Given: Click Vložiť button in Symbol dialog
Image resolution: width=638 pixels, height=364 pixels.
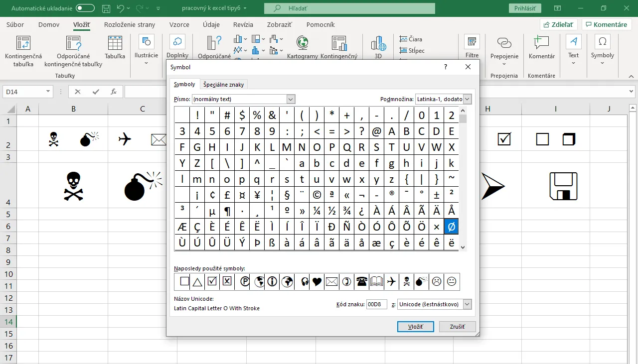Looking at the screenshot, I should point(416,327).
